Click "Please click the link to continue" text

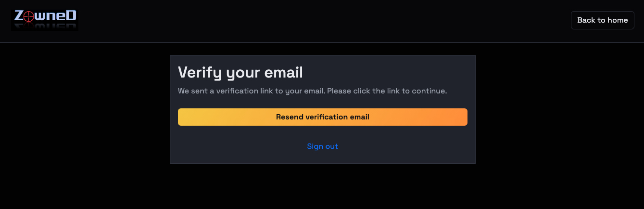[x=387, y=91]
